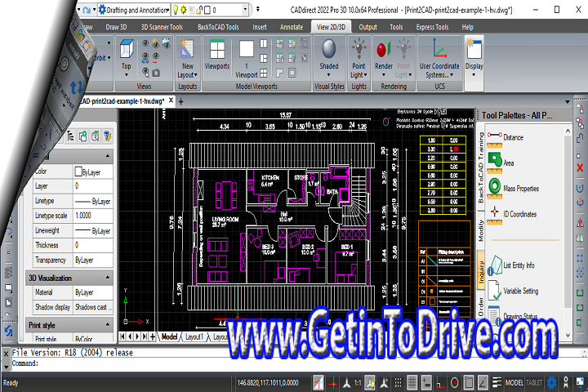Switch to the Draw 3D ribbon tab
The image size is (588, 392).
click(x=116, y=27)
